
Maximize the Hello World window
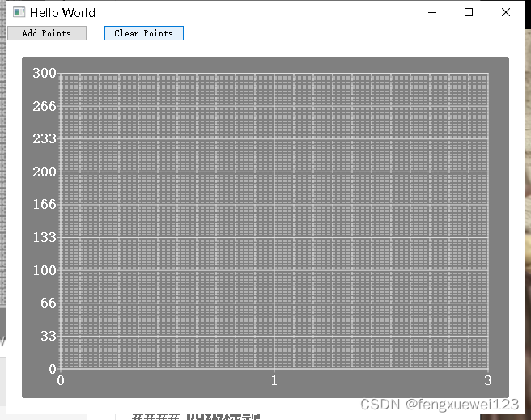pos(469,12)
